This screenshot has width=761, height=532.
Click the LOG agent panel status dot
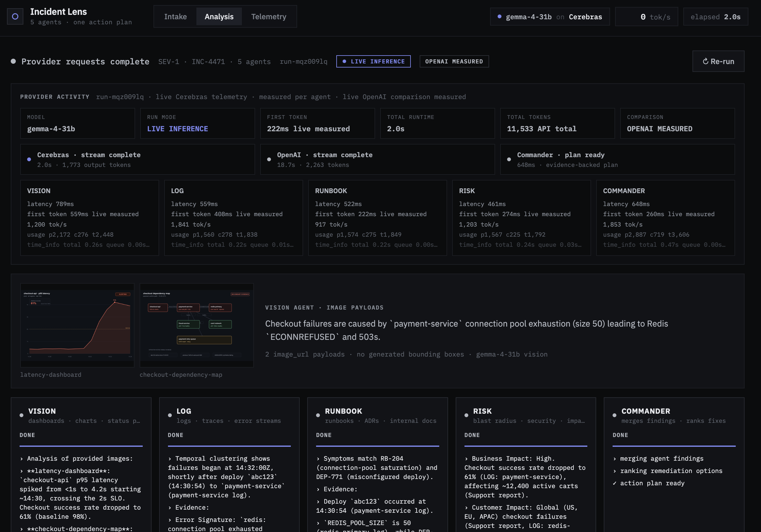pos(170,415)
